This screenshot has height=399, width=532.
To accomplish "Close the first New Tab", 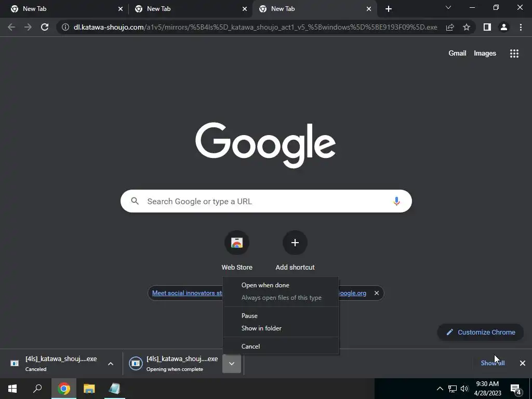I will (121, 9).
